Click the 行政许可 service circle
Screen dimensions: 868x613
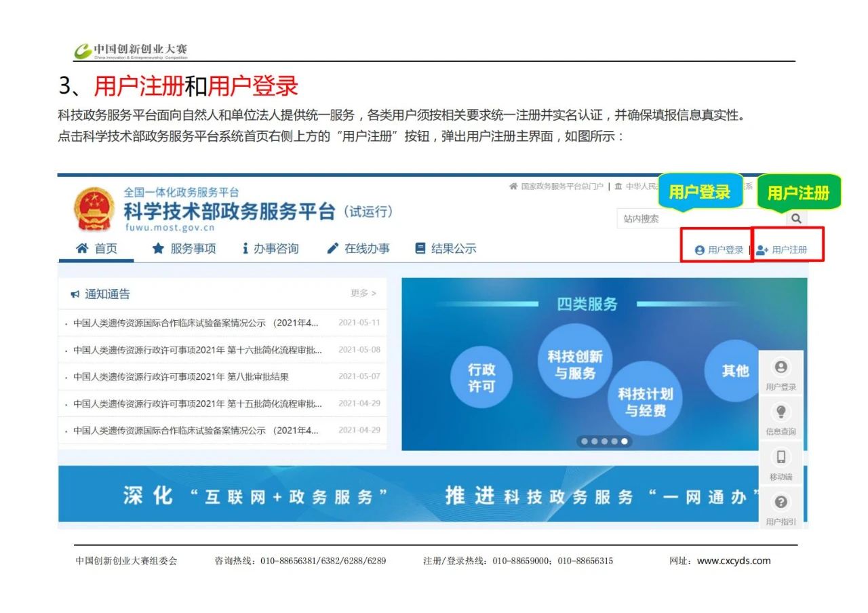pos(481,378)
